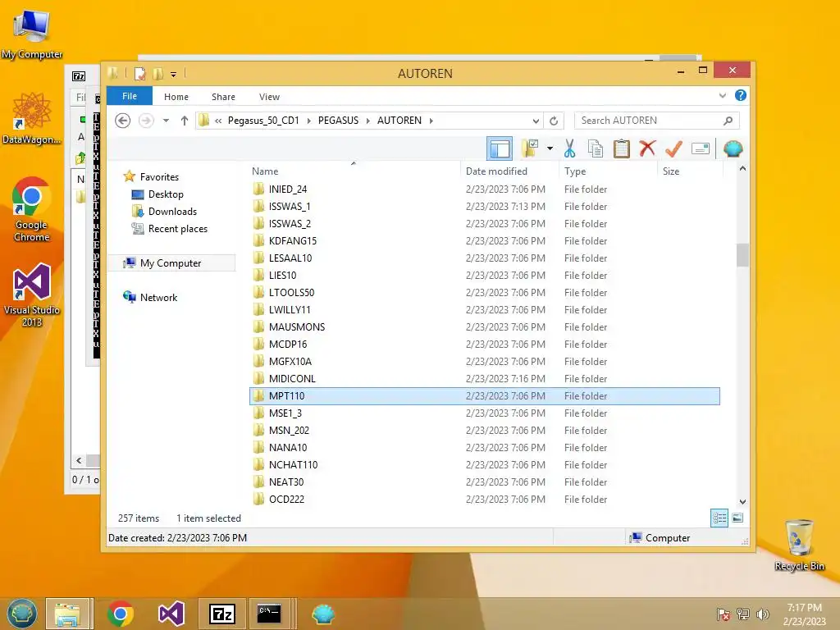The height and width of the screenshot is (630, 840).
Task: Click the PEGASUS breadcrumb segment
Action: 338,121
